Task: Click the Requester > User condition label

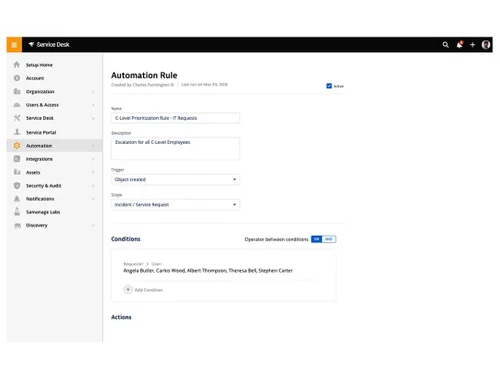Action: (x=142, y=264)
